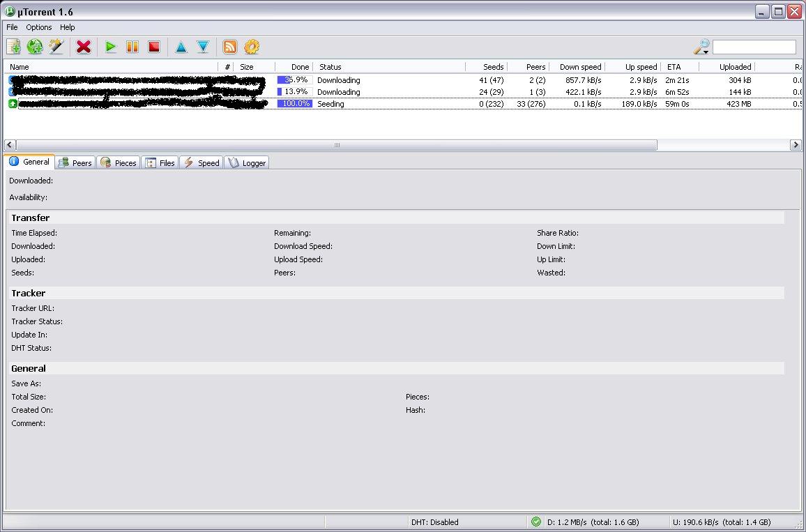Select the Seeding torrent row
Screen dimensions: 806x532
point(404,104)
